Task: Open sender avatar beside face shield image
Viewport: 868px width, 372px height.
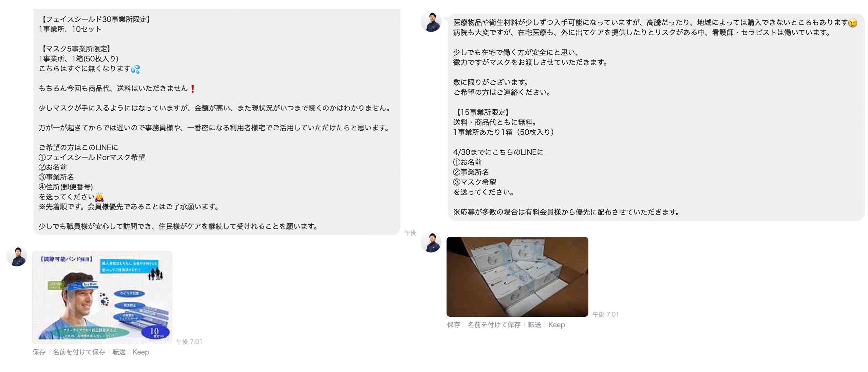Action: click(x=17, y=256)
